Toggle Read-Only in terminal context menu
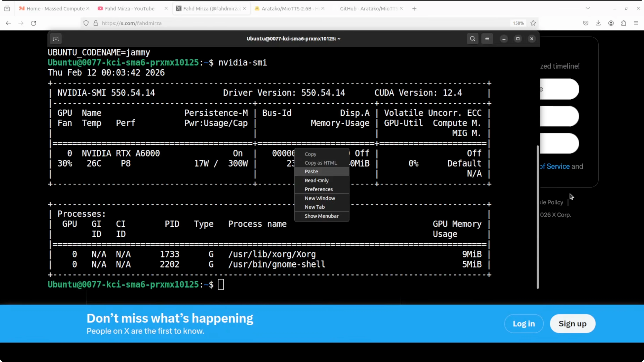Image resolution: width=644 pixels, height=362 pixels. coord(316,180)
